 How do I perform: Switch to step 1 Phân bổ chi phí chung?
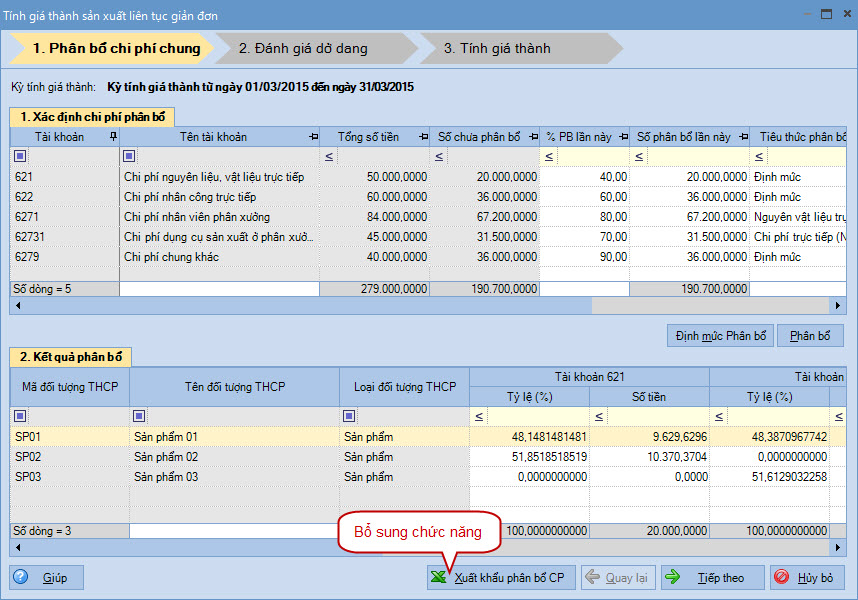111,48
